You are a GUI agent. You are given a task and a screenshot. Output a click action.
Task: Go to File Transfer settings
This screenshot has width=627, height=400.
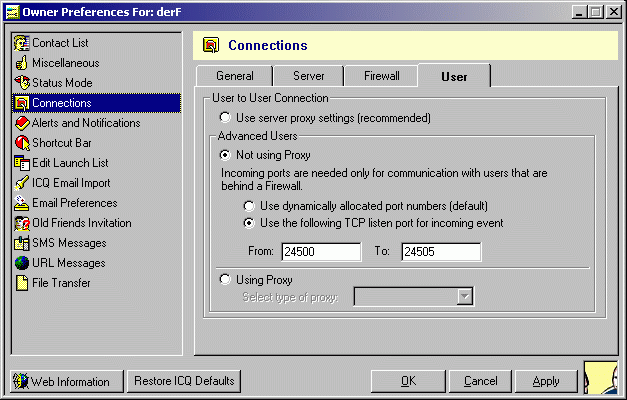point(96,283)
